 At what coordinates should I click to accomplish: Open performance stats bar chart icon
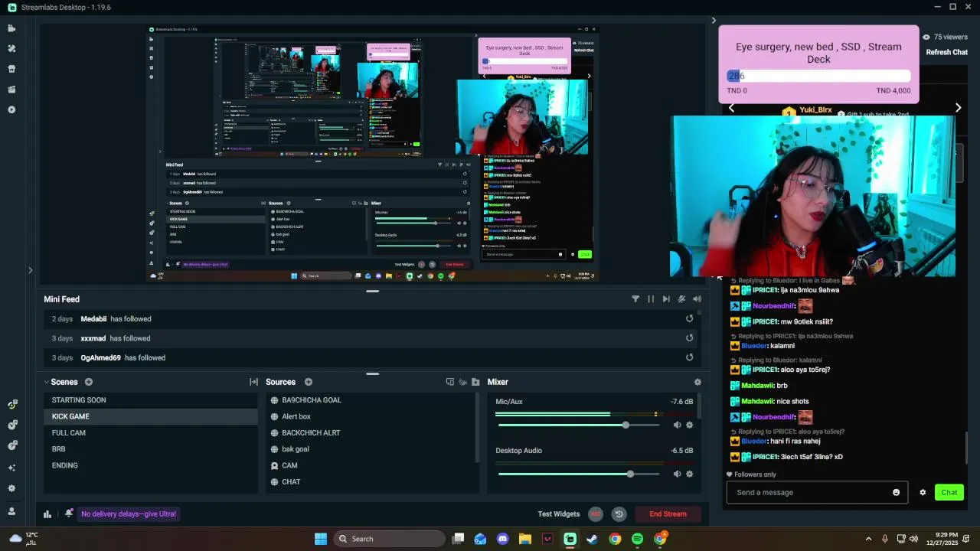[47, 514]
